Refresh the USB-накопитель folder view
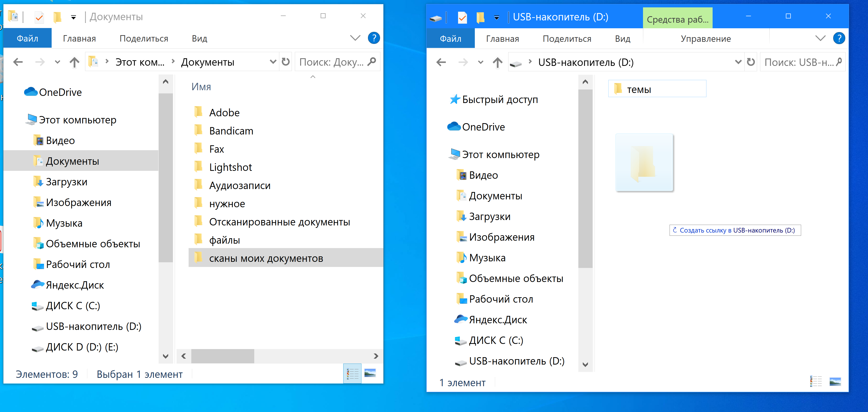Viewport: 868px width, 412px height. pyautogui.click(x=751, y=62)
